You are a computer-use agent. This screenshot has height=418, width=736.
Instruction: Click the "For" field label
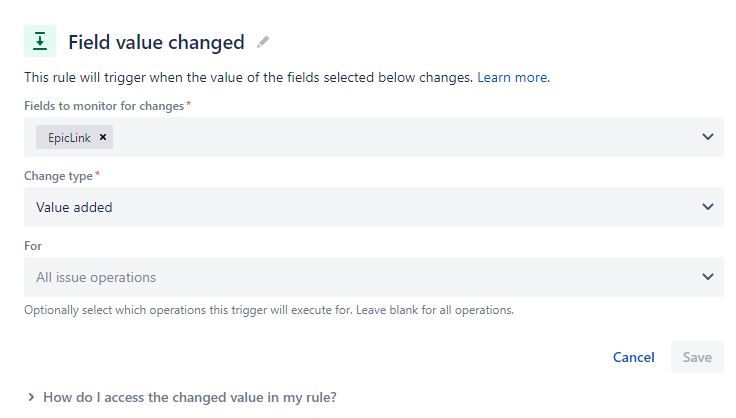click(33, 246)
